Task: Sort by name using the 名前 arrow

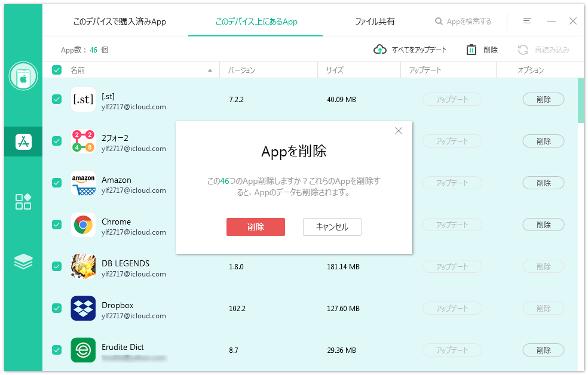Action: tap(210, 70)
